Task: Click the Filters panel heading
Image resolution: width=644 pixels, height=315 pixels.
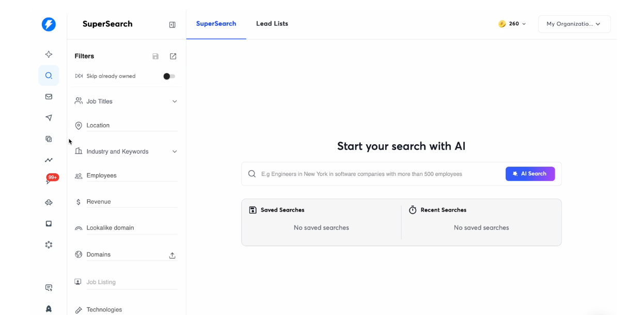Action: (x=84, y=56)
